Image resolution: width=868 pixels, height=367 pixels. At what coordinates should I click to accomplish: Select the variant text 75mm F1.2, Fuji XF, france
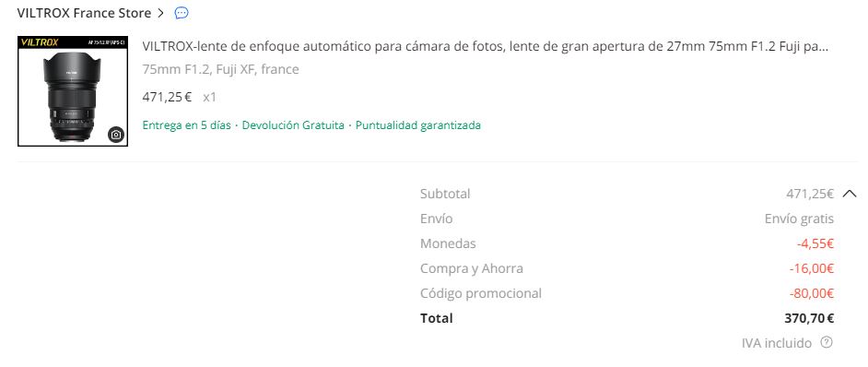pyautogui.click(x=220, y=69)
